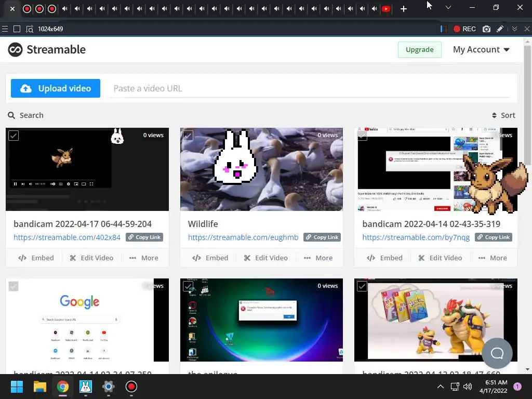Toggle checkbox on Google thumbnail video
532x399 pixels.
[14, 286]
